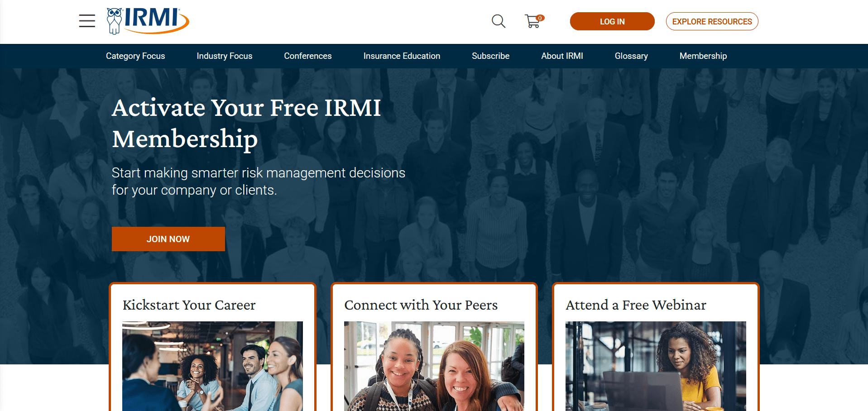868x411 pixels.
Task: Click the LOG IN button
Action: [x=612, y=21]
